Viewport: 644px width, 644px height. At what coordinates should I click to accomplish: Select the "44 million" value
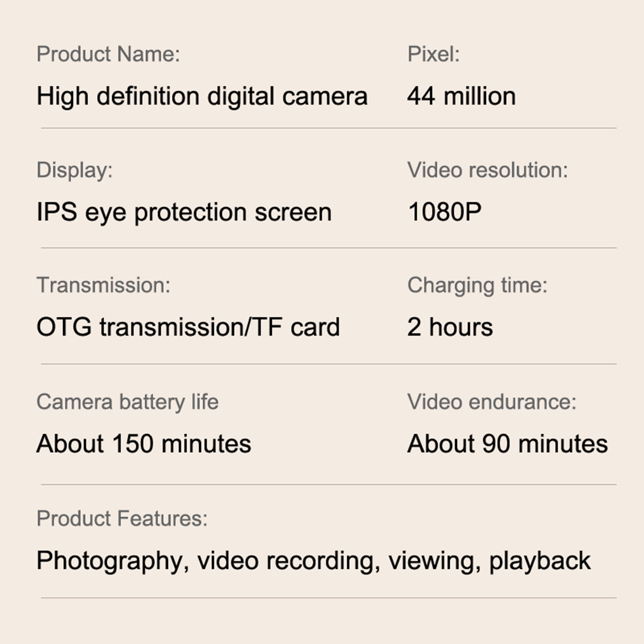[461, 97]
